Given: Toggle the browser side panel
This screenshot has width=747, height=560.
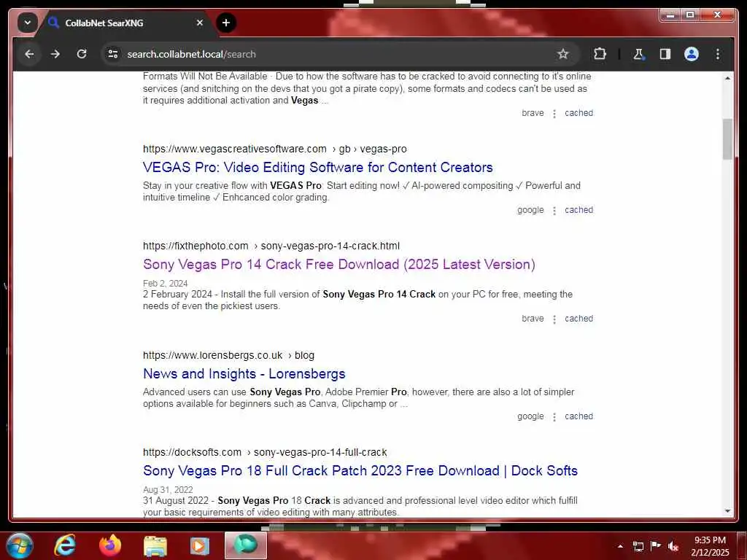Looking at the screenshot, I should coord(665,54).
